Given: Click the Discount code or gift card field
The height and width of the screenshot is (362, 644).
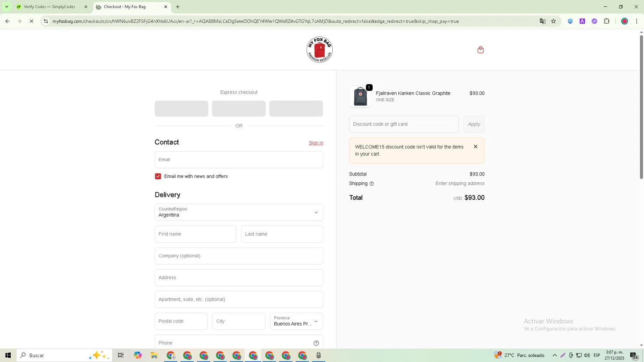Looking at the screenshot, I should click(x=404, y=124).
